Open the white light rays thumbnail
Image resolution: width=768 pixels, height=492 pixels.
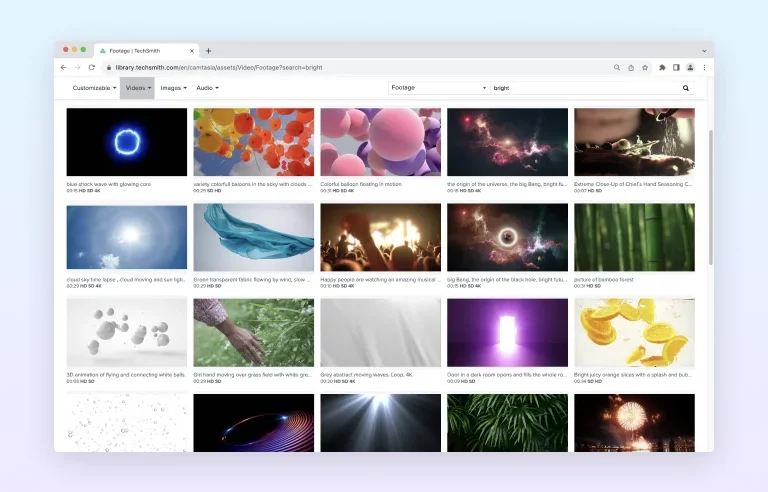(381, 423)
